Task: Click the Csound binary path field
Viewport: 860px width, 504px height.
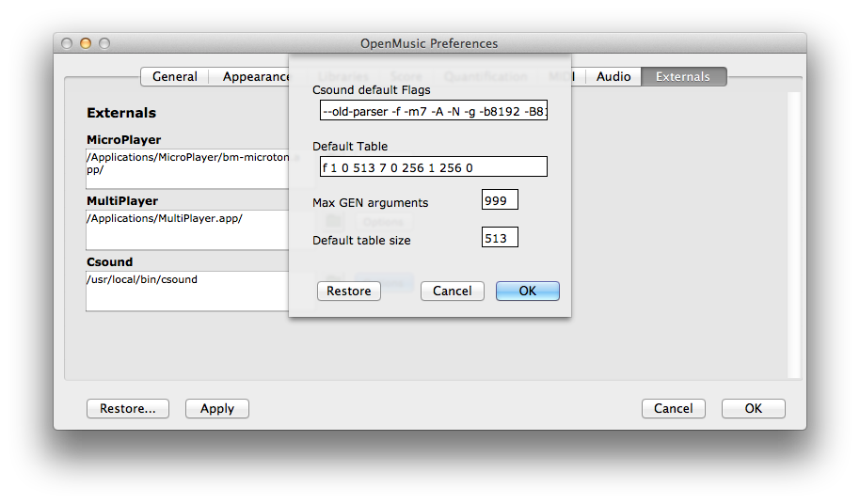Action: click(x=186, y=291)
